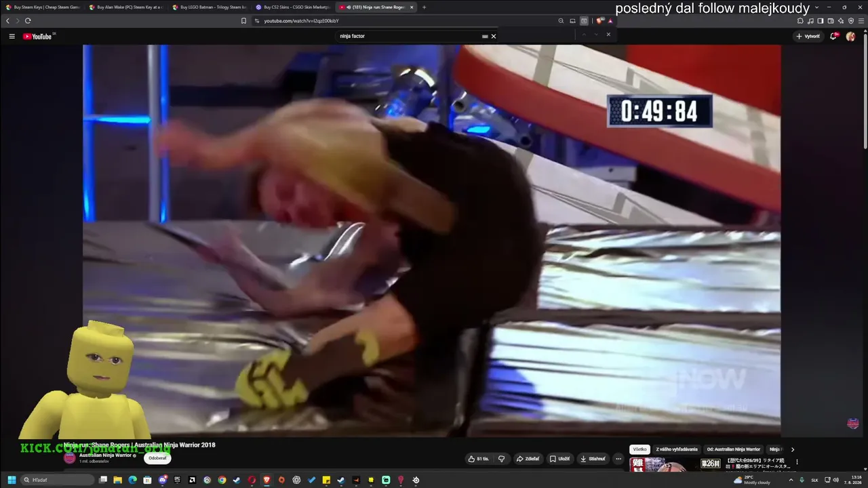Close the find-in-page bar
Screen dimensions: 868x488
click(x=608, y=35)
